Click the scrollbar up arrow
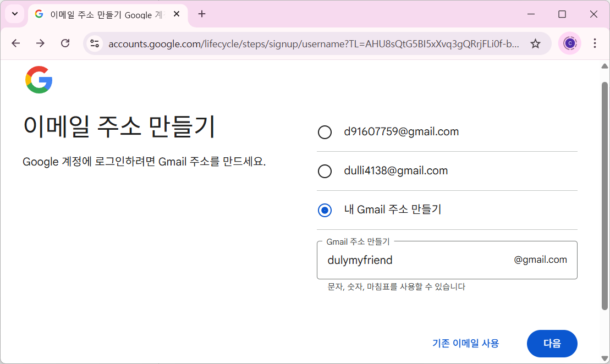This screenshot has width=610, height=364. point(604,66)
